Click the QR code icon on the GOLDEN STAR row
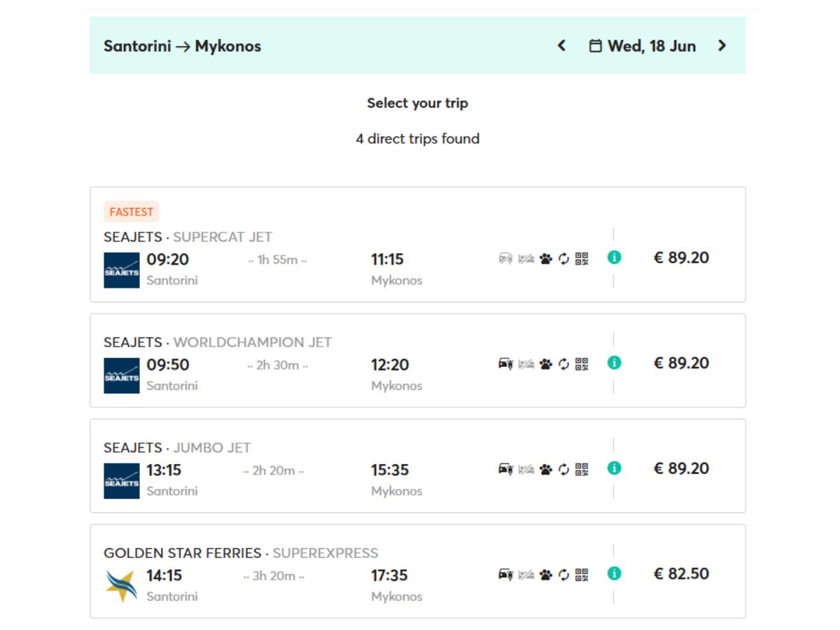This screenshot has width=840, height=630. [581, 573]
